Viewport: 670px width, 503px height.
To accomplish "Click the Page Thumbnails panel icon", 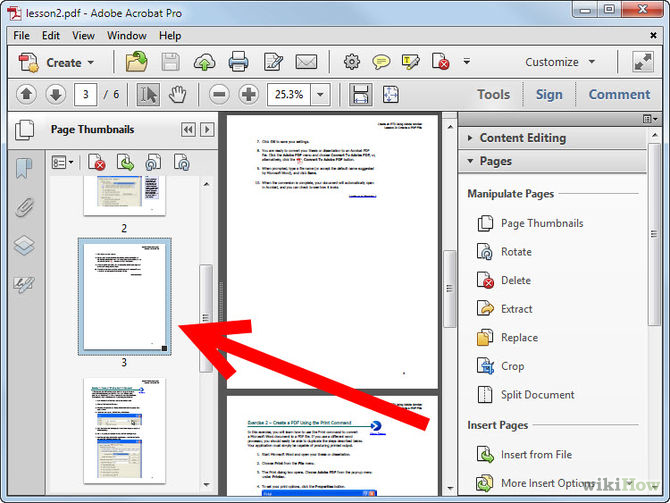I will pos(24,130).
